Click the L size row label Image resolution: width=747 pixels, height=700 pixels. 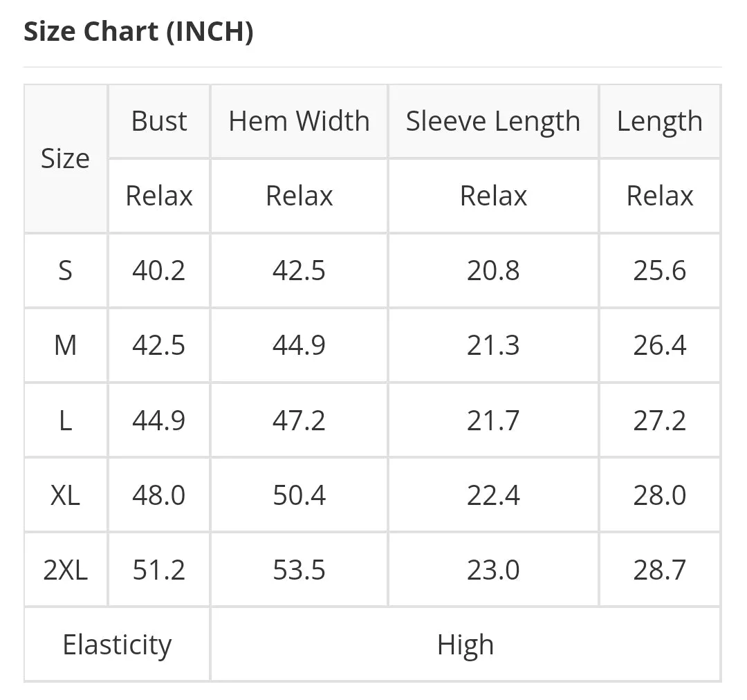65,421
